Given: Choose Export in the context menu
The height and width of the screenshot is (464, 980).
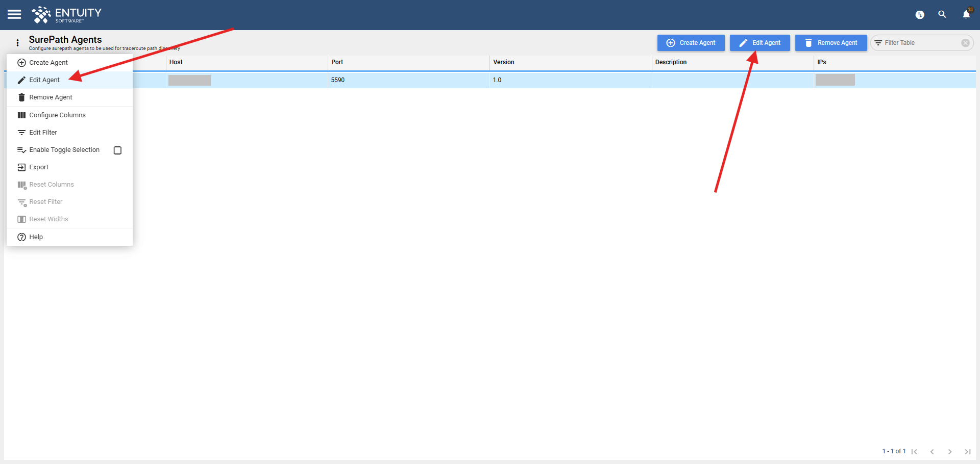Looking at the screenshot, I should pos(69,167).
